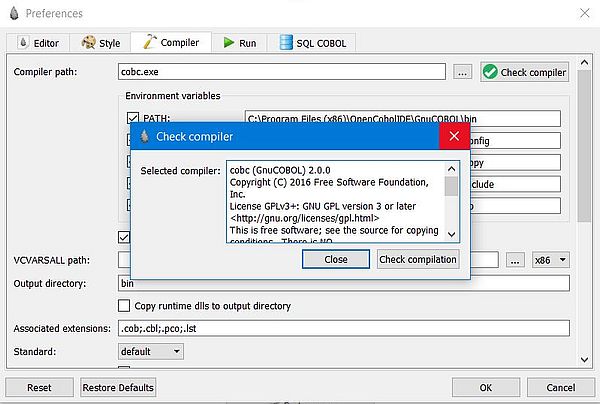Edit the Compiler path field cobc.exe
This screenshot has width=600, height=404.
[x=282, y=72]
